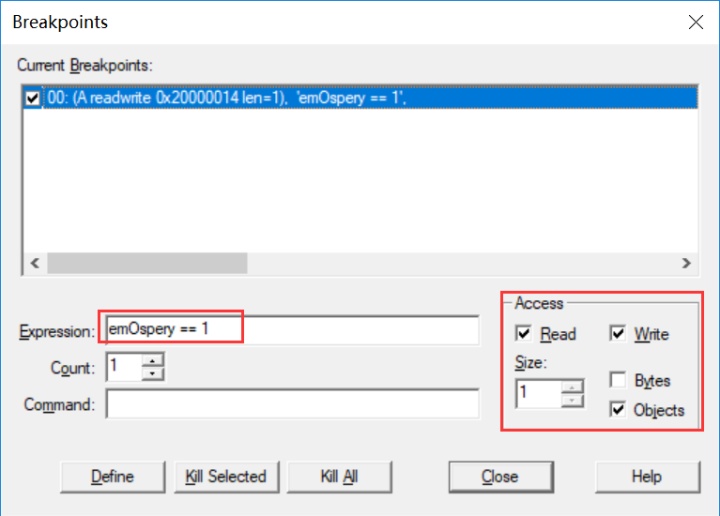This screenshot has width=720, height=516.
Task: Click Kill Selected to remove breakpoint
Action: pyautogui.click(x=226, y=477)
